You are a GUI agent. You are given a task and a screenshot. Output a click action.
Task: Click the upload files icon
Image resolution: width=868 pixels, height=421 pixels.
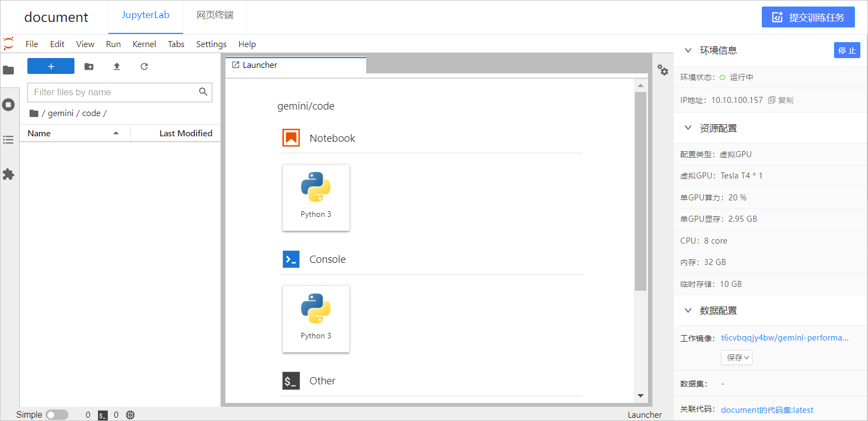coord(117,66)
